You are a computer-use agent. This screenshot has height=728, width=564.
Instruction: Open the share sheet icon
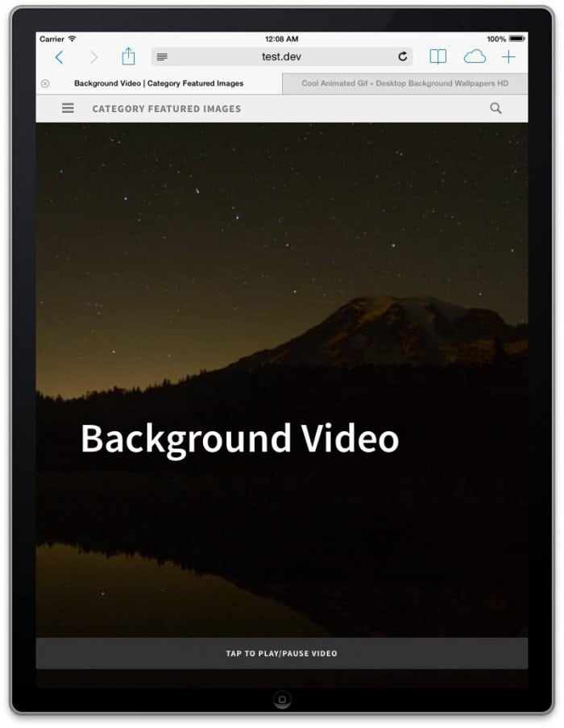[x=128, y=56]
